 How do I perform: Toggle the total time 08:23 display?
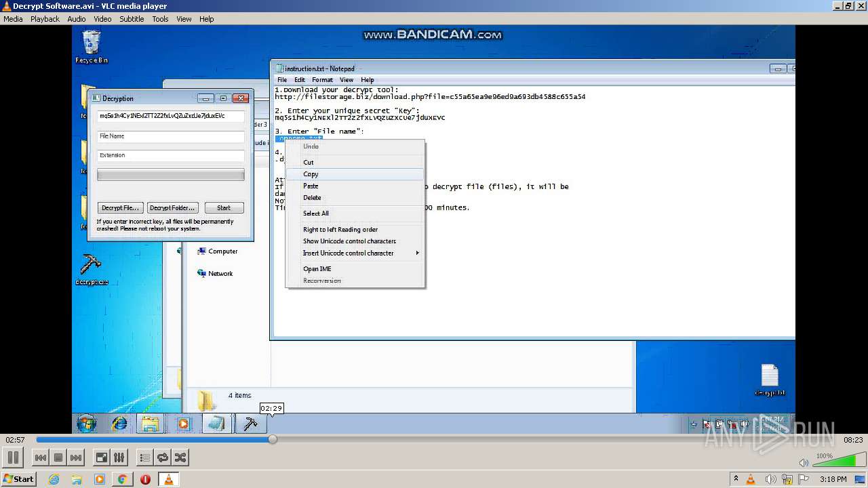tap(853, 440)
